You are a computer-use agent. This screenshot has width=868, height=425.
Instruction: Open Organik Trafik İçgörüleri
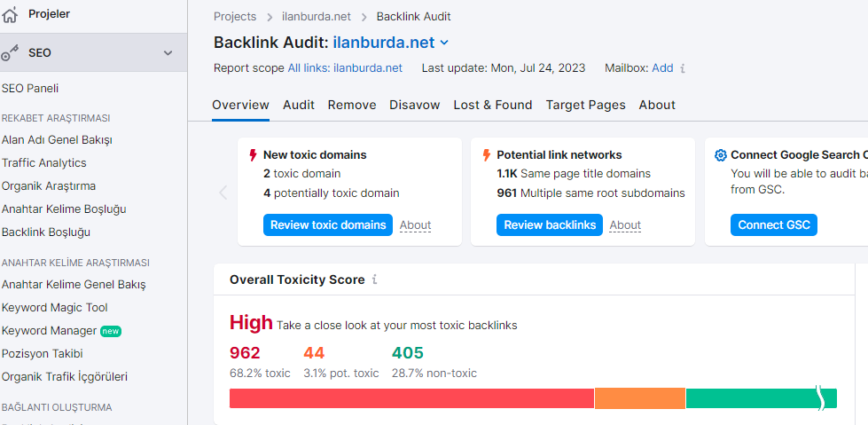pos(65,377)
